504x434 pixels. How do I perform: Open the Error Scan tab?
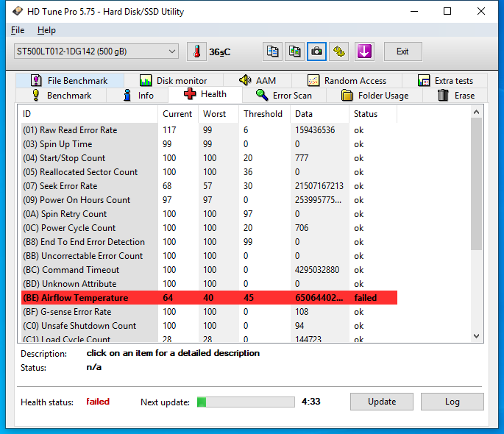(284, 96)
